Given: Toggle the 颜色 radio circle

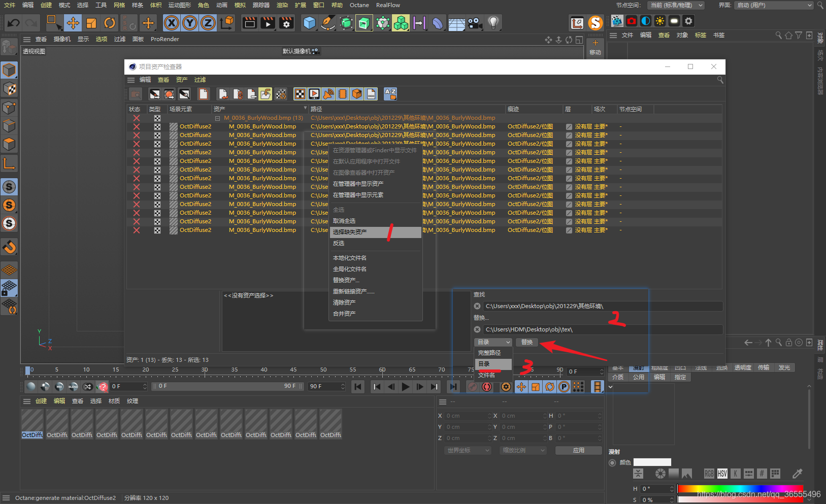Looking at the screenshot, I should (x=612, y=462).
